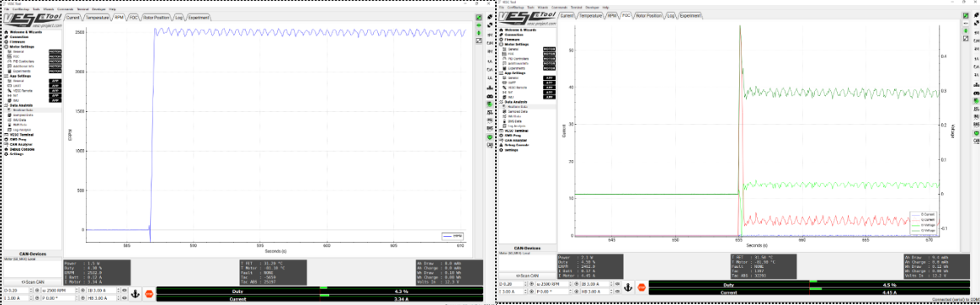Open Debug Console page in left window

(20, 149)
